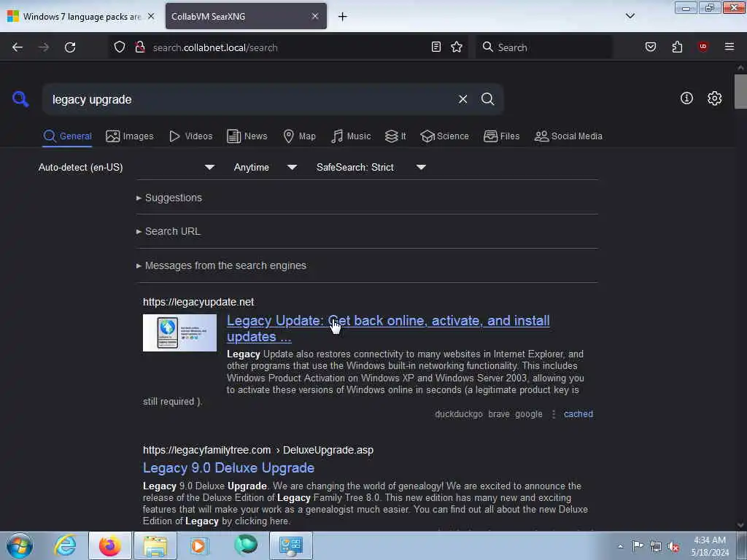
Task: Click the legacy upgrade search input field
Action: pyautogui.click(x=248, y=99)
